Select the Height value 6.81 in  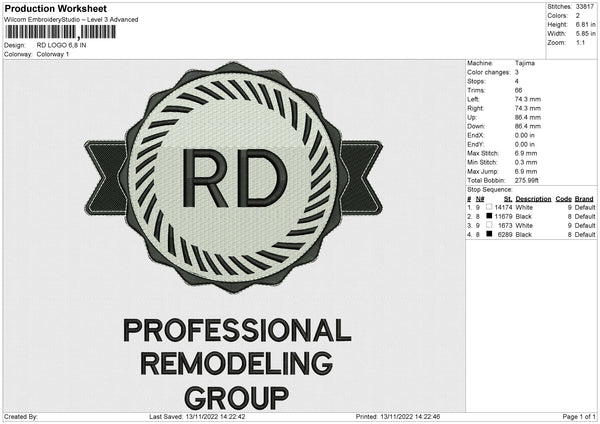(585, 24)
